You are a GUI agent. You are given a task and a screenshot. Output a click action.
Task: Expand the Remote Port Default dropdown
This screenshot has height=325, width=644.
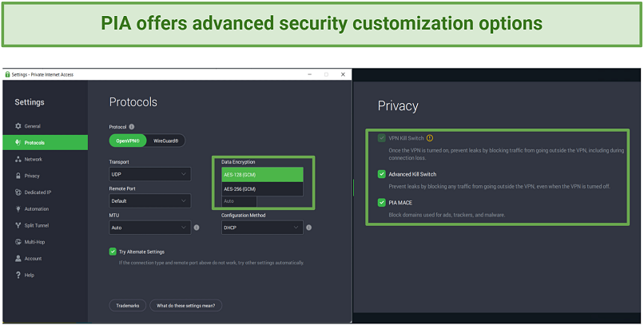click(x=150, y=200)
